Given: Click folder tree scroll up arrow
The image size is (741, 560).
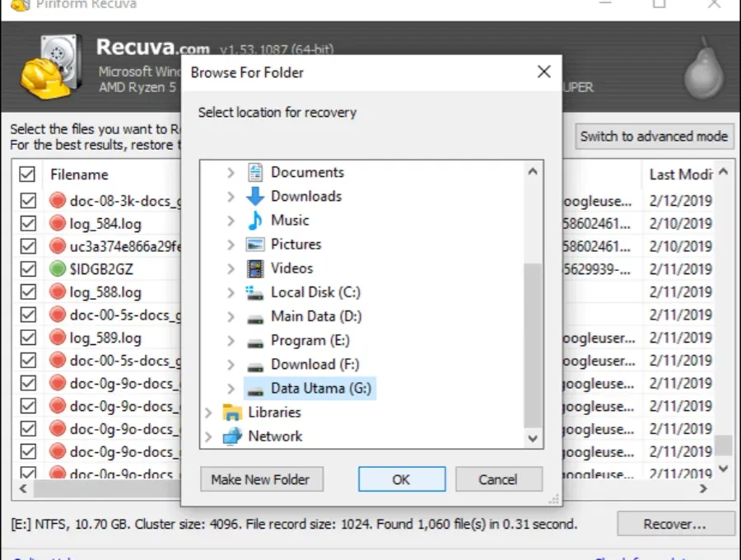Looking at the screenshot, I should [533, 171].
